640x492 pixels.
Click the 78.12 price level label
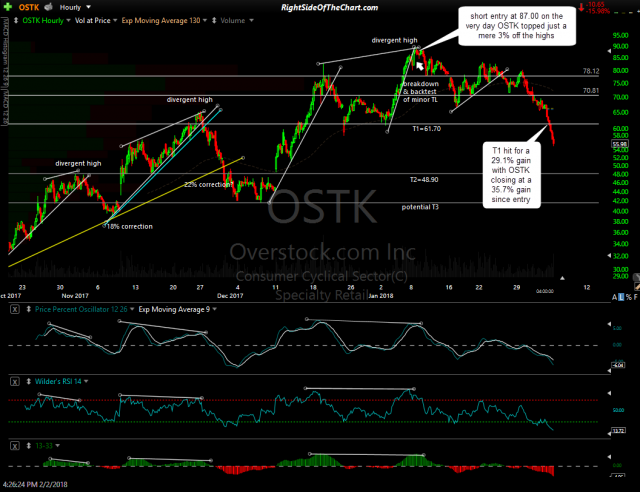pyautogui.click(x=591, y=71)
